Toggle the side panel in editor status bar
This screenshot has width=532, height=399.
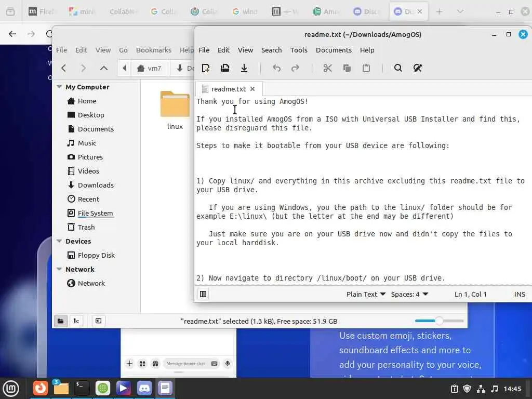pos(203,294)
